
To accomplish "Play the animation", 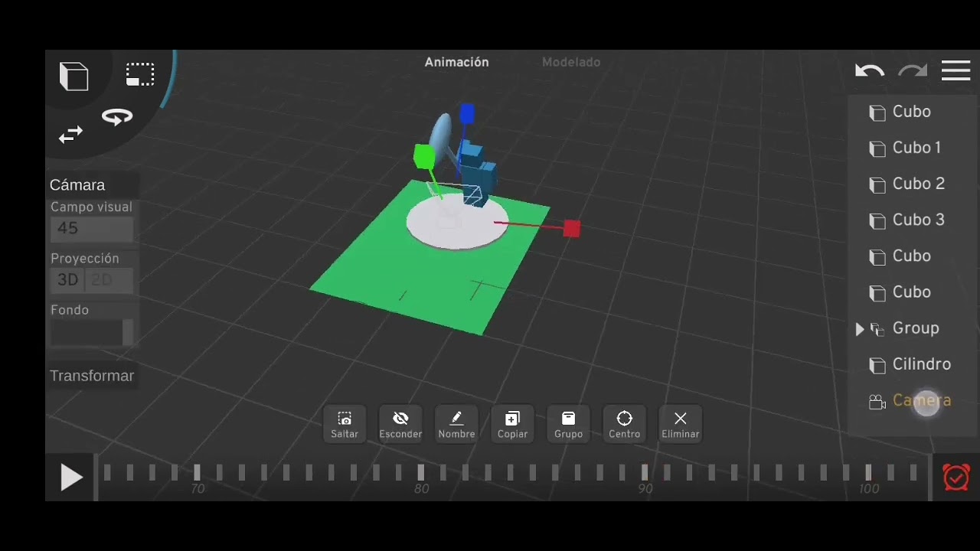I will [71, 478].
